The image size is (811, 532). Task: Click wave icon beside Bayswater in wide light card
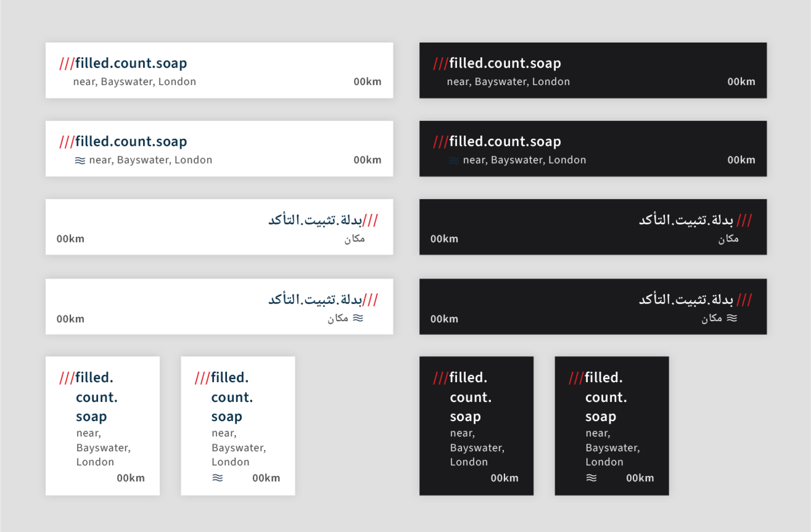80,160
